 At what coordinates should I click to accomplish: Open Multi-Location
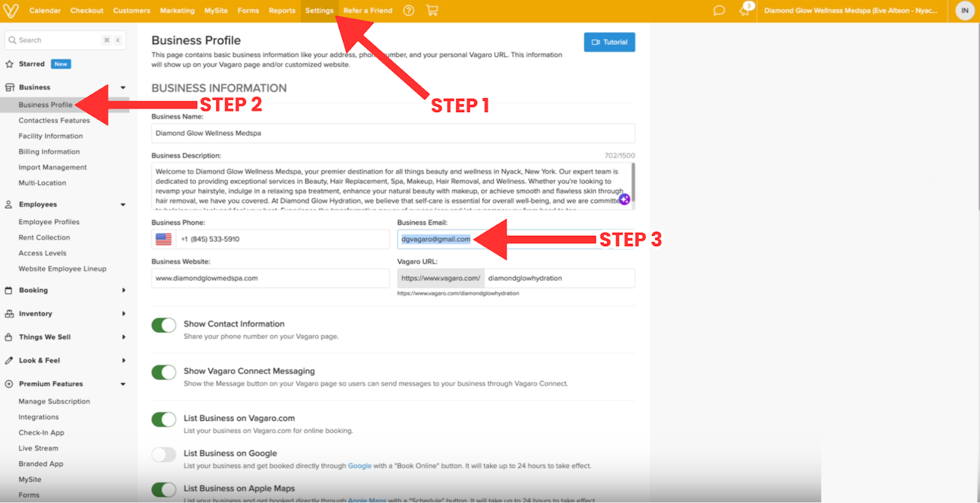[x=42, y=183]
